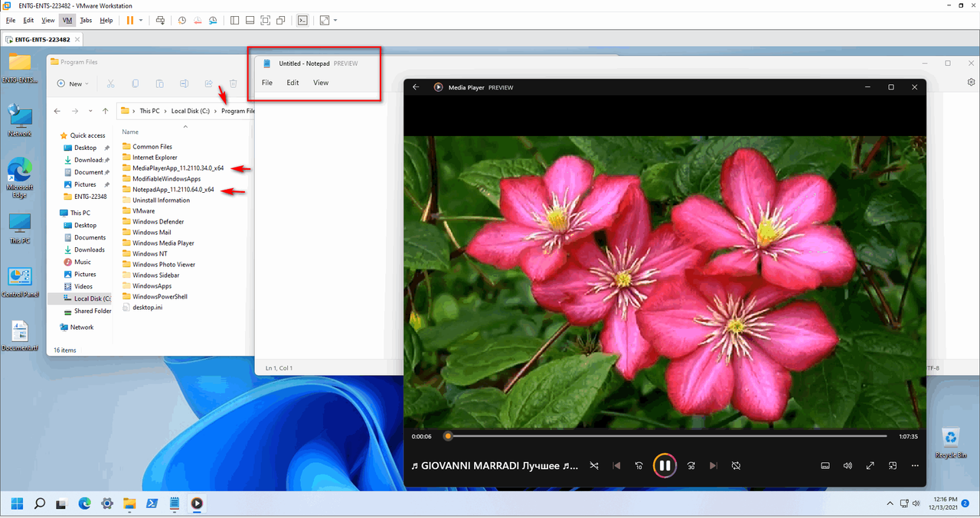The width and height of the screenshot is (980, 518).
Task: Enable mini player view in Media Player
Action: click(x=893, y=465)
